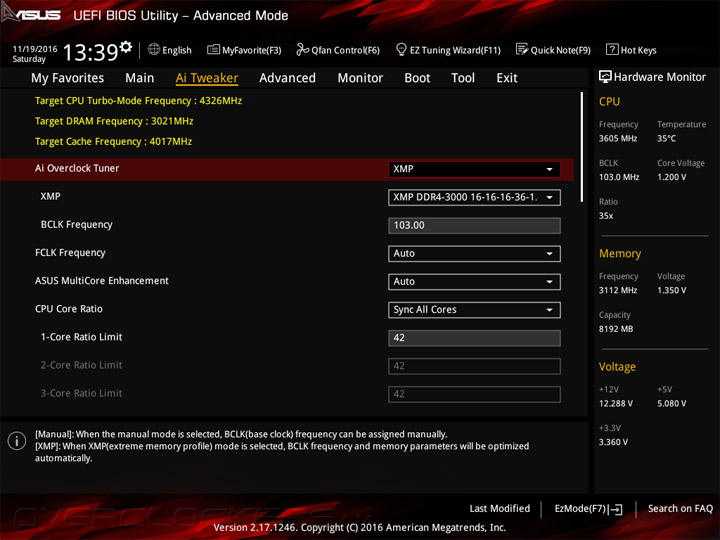Click BCLK value 103.0 MHz
Image resolution: width=720 pixels, height=540 pixels.
[x=619, y=177]
